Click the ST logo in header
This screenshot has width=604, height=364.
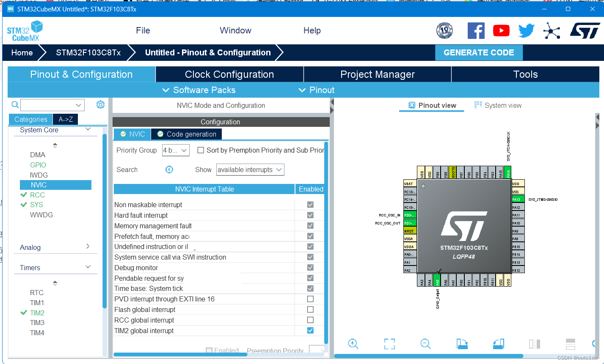click(x=585, y=30)
